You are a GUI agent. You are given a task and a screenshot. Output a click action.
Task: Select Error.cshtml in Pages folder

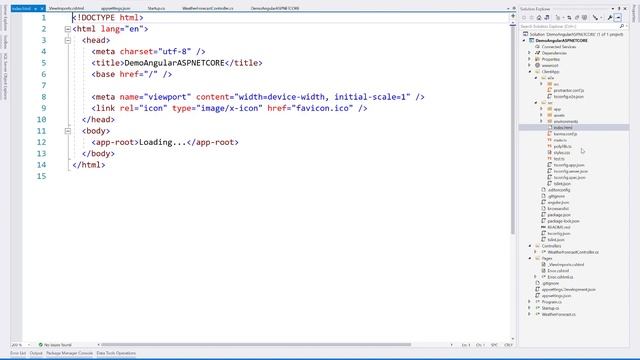point(558,271)
